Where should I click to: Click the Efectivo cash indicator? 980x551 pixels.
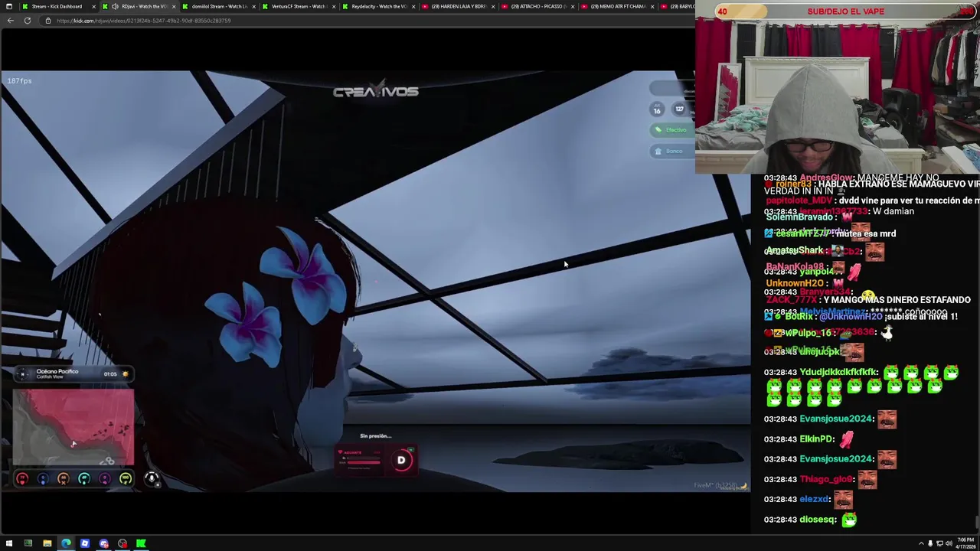coord(671,130)
